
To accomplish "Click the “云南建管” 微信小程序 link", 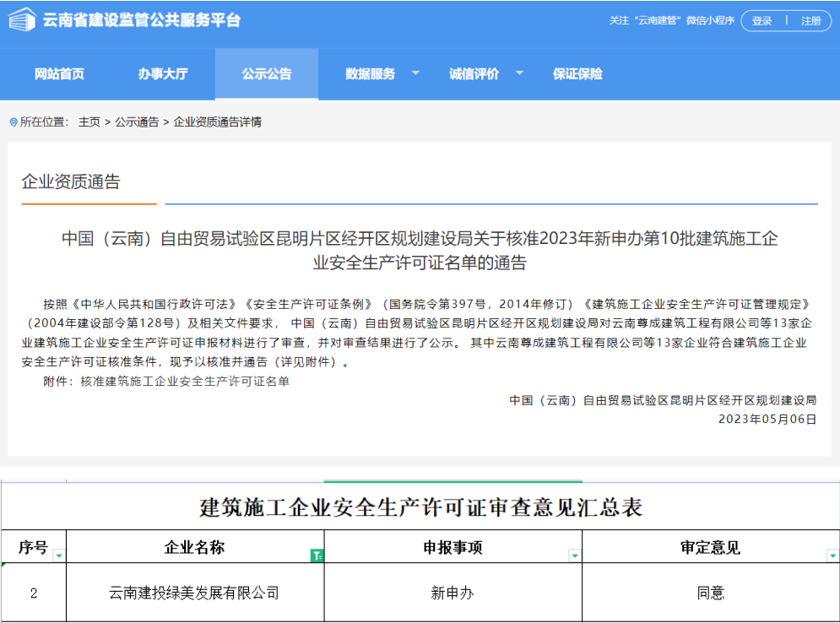I will (671, 21).
